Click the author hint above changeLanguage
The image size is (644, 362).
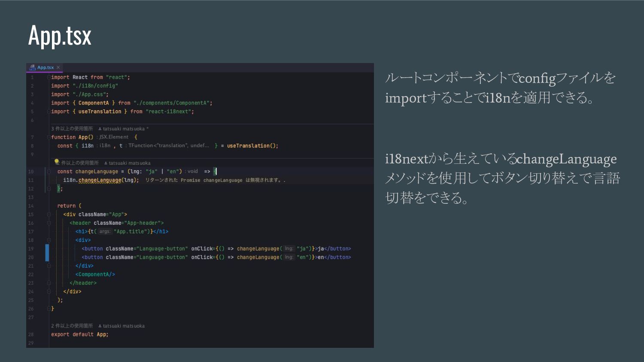[x=127, y=163]
